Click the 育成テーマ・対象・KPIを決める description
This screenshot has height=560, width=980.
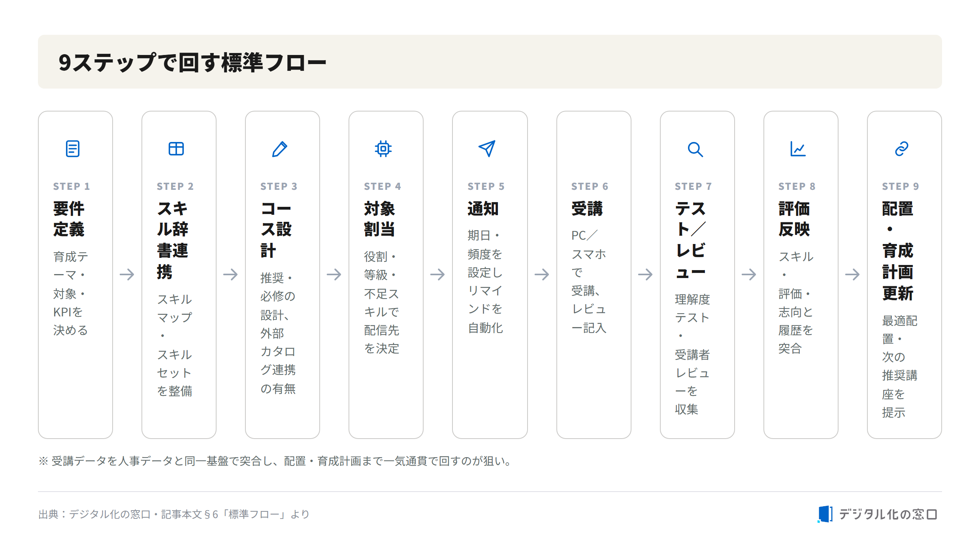click(71, 293)
